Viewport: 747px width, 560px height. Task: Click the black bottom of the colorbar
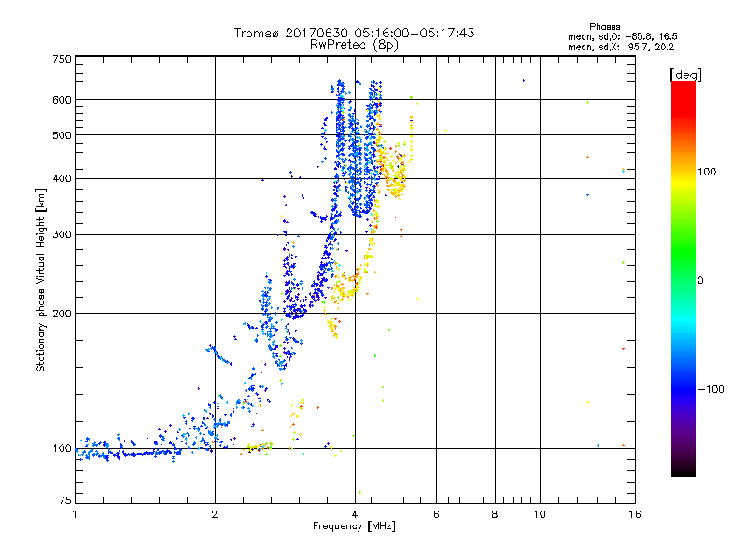point(684,469)
